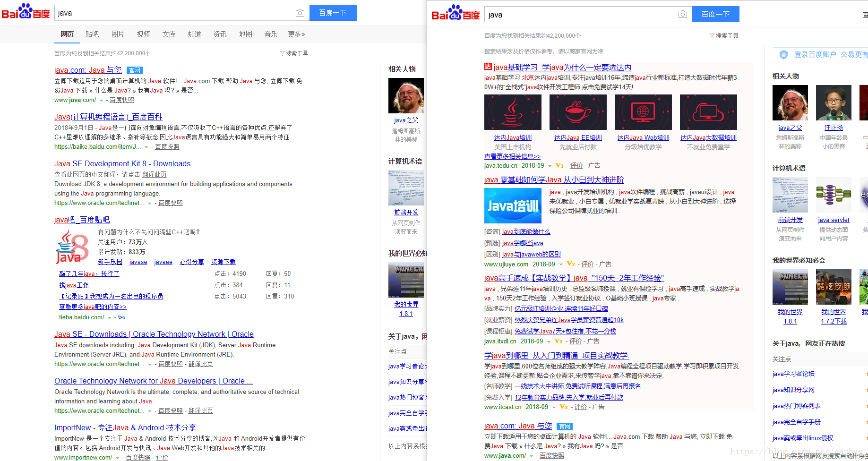Open Java(计算机编程语言)_百度百科 result
The image size is (868, 461).
pos(108,117)
